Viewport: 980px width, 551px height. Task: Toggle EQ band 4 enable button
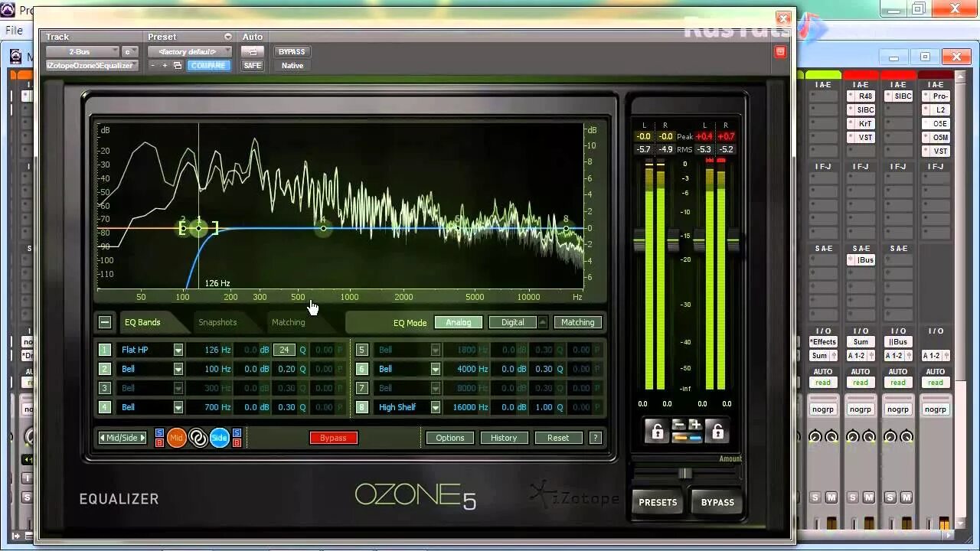pos(105,407)
